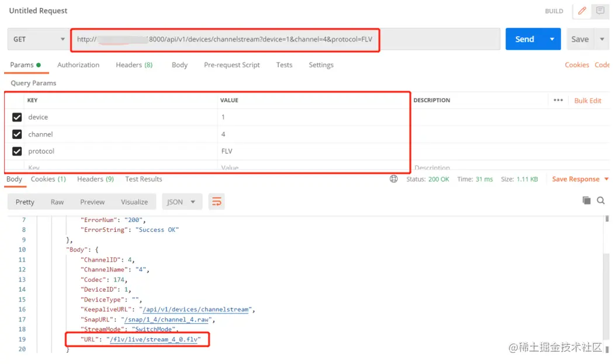This screenshot has height=364, width=613.
Task: Select the Visualize view
Action: point(134,202)
